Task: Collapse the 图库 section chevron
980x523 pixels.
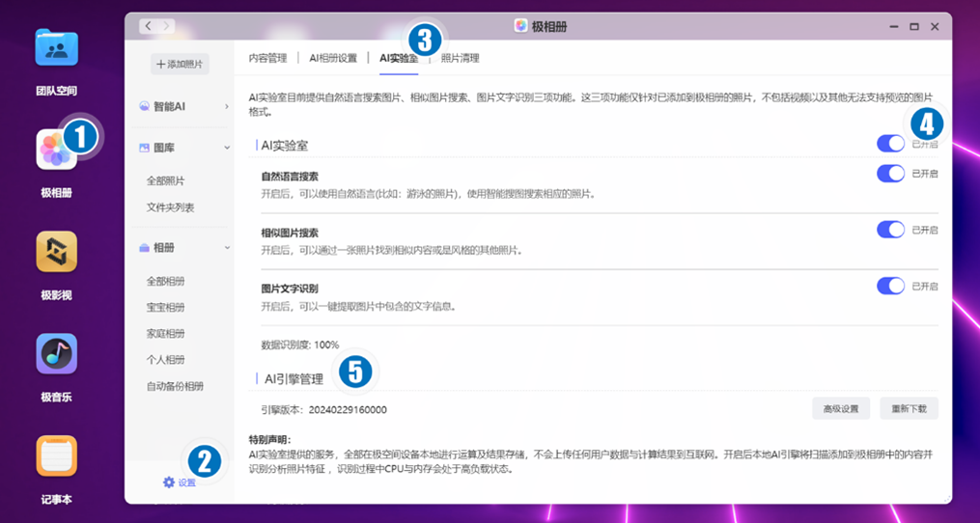Action: coord(226,148)
